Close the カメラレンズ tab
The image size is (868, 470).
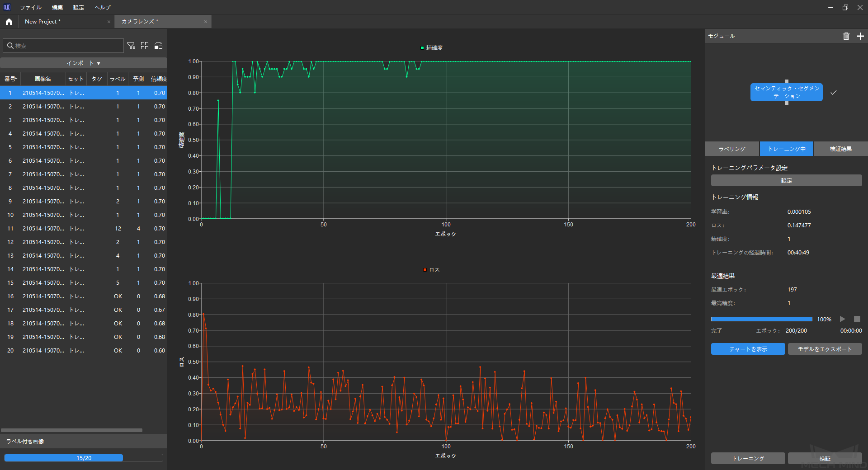205,22
